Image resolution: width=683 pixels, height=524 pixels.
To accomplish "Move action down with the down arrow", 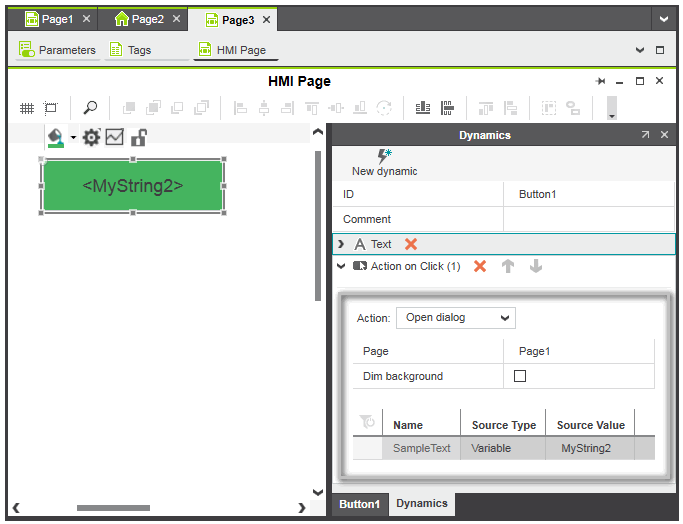I will pyautogui.click(x=536, y=266).
